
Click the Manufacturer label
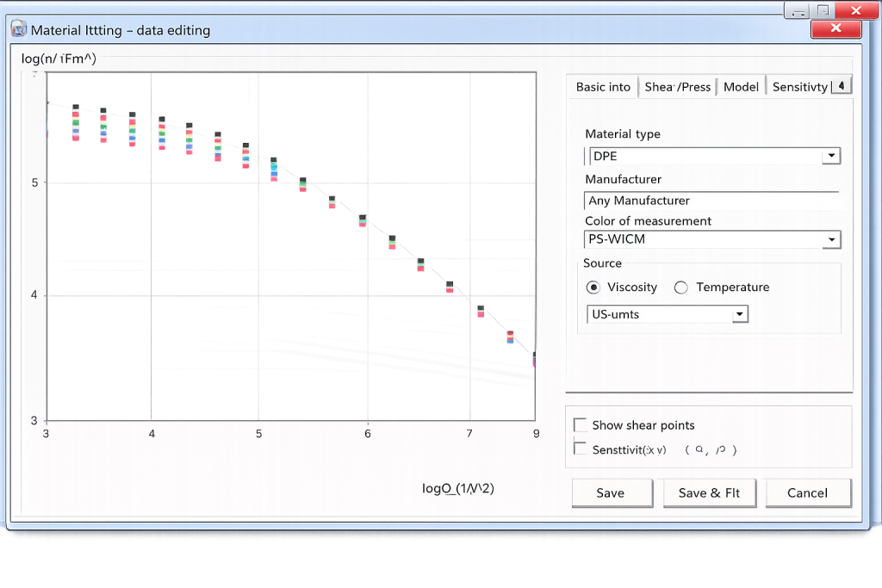pos(624,179)
